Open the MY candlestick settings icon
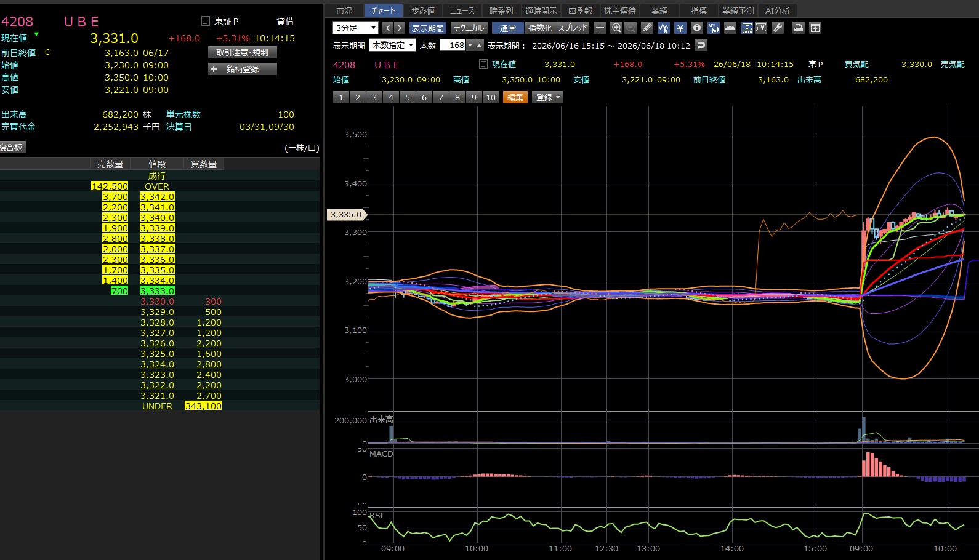979x560 pixels. coord(714,28)
